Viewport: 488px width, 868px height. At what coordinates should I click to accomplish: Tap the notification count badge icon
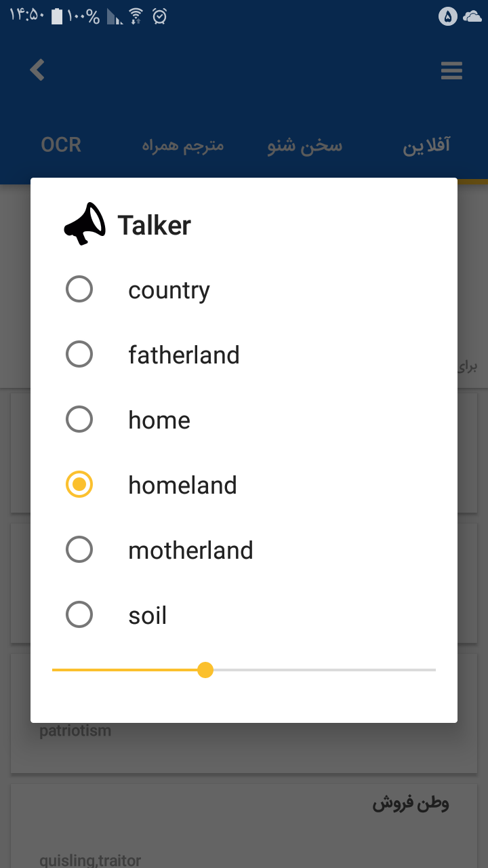coord(448,16)
